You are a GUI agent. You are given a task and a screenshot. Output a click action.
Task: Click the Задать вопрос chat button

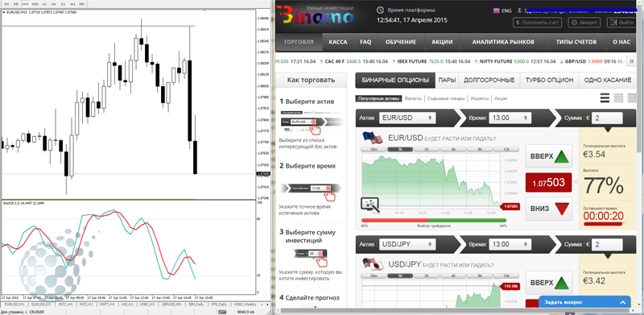[x=584, y=302]
